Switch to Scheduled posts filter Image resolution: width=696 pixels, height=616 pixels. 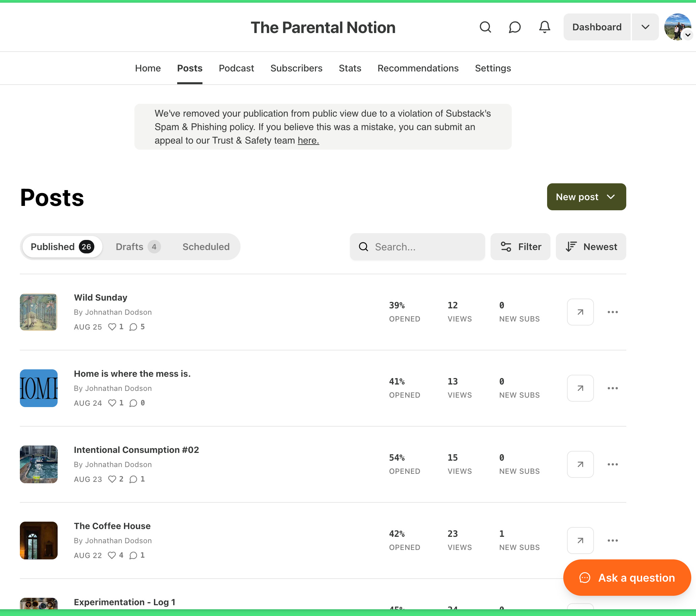(x=206, y=247)
